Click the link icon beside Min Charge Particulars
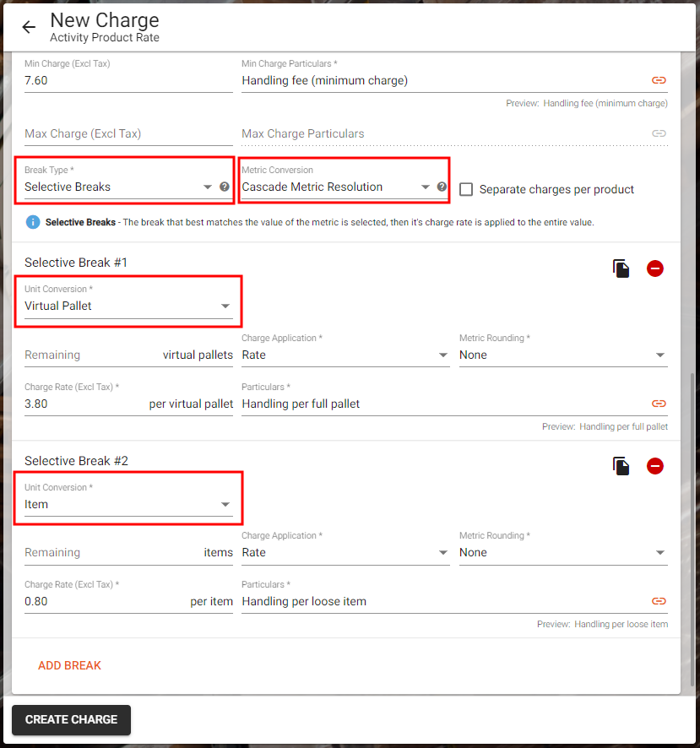 pos(659,80)
